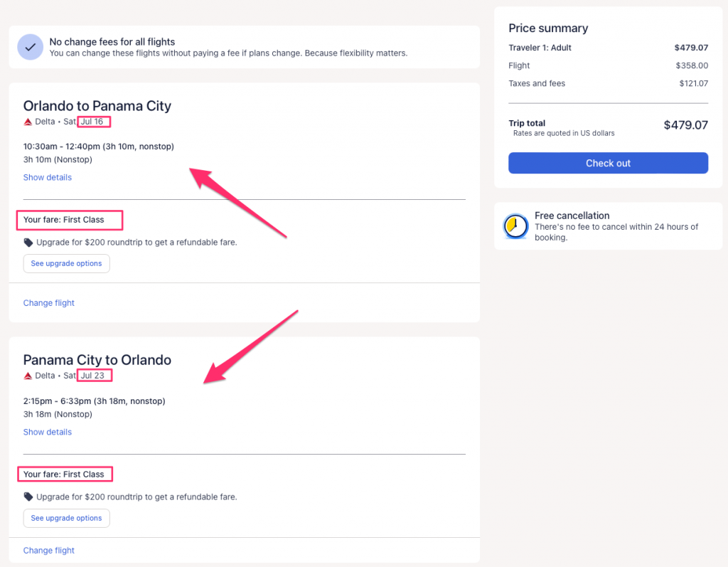
Task: Expand Show details for Panama City to Orlando
Action: click(x=47, y=432)
